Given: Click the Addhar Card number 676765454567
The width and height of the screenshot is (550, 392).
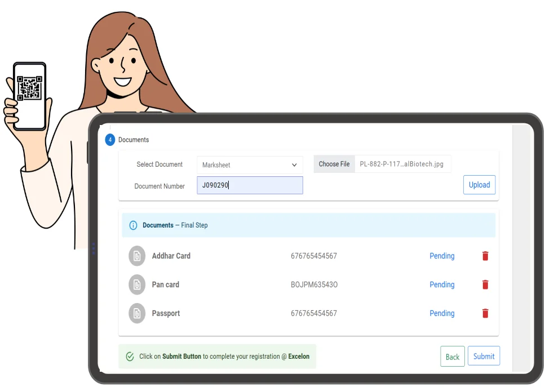Looking at the screenshot, I should (314, 256).
